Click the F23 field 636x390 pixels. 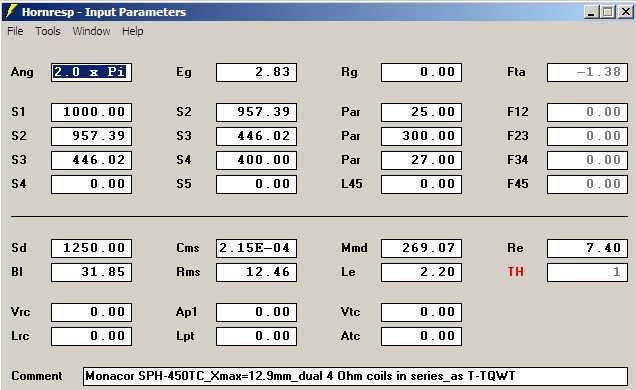(587, 136)
